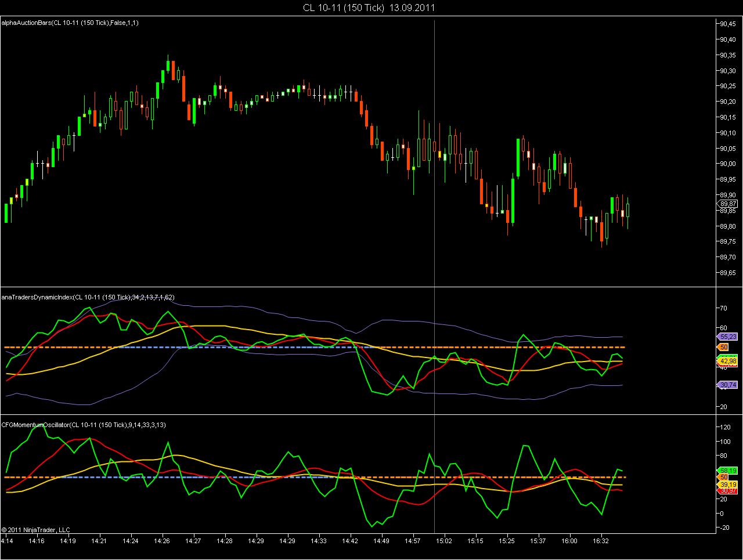Click the 120 level on momentum axis
The width and height of the screenshot is (743, 560).
725,427
